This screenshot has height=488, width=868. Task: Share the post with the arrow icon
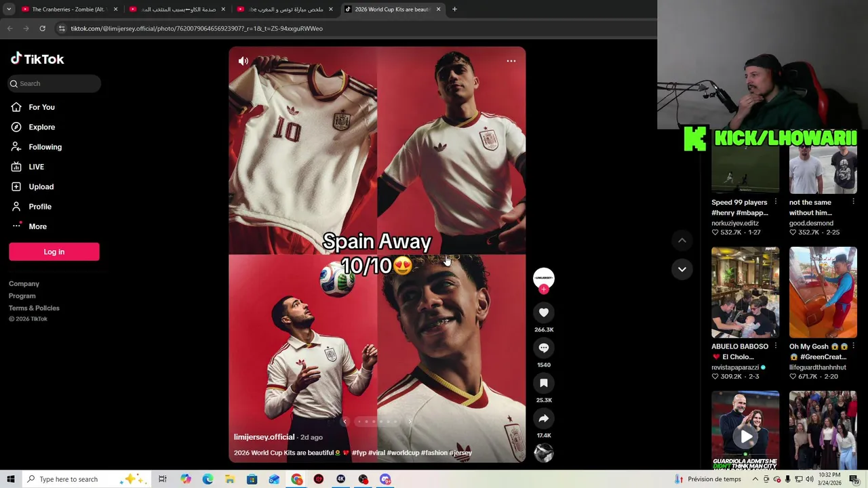coord(544,418)
